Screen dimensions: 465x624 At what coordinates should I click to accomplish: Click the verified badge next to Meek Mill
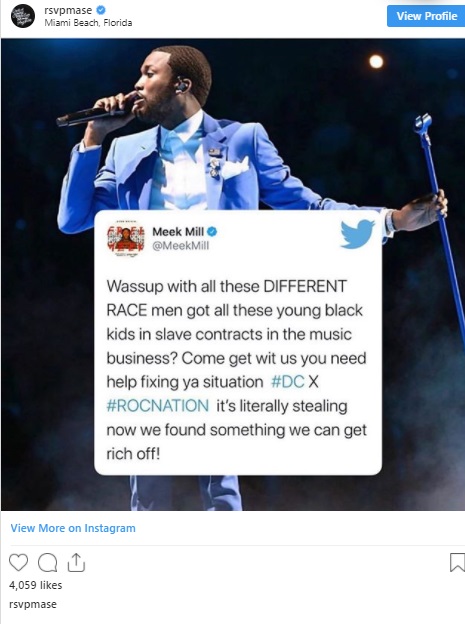click(x=212, y=231)
